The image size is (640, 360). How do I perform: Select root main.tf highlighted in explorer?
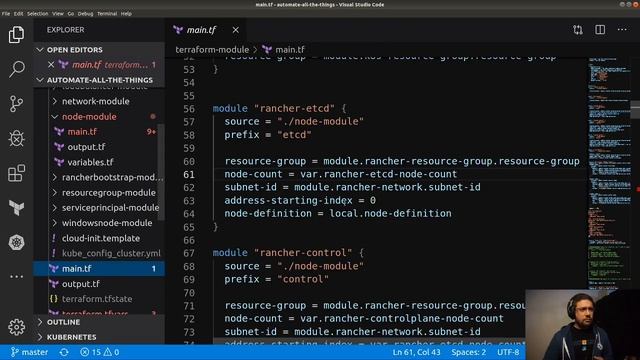point(99,269)
